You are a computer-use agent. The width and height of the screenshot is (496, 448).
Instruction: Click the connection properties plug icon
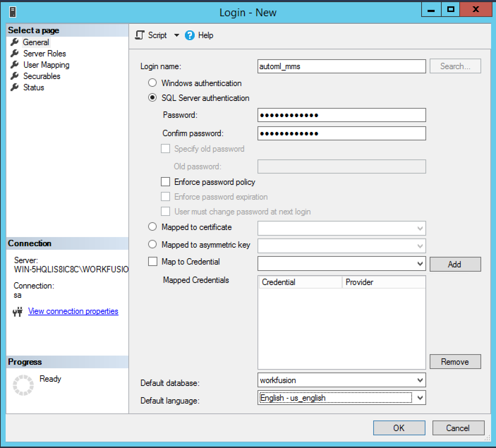[x=18, y=311]
